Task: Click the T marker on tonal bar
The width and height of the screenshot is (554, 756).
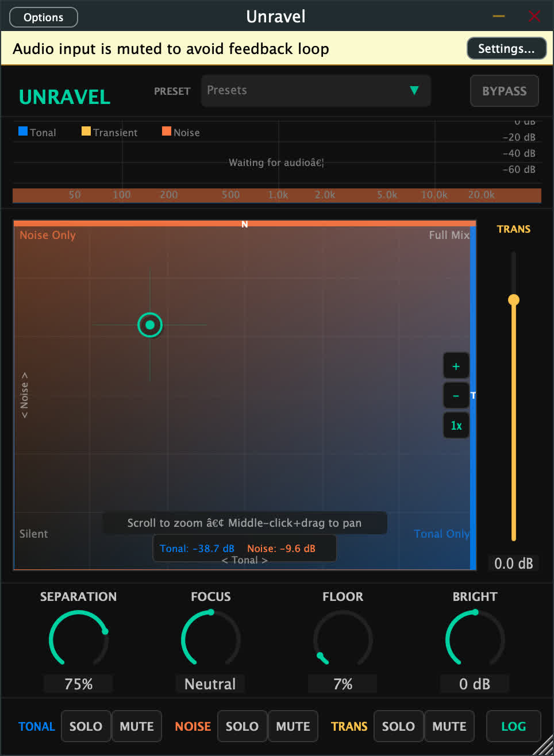Action: 473,395
